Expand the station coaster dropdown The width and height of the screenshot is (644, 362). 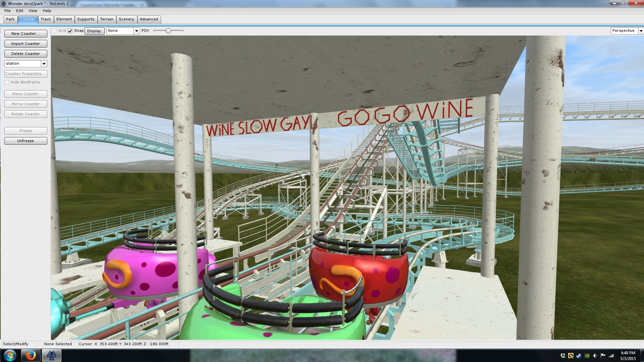pyautogui.click(x=44, y=64)
